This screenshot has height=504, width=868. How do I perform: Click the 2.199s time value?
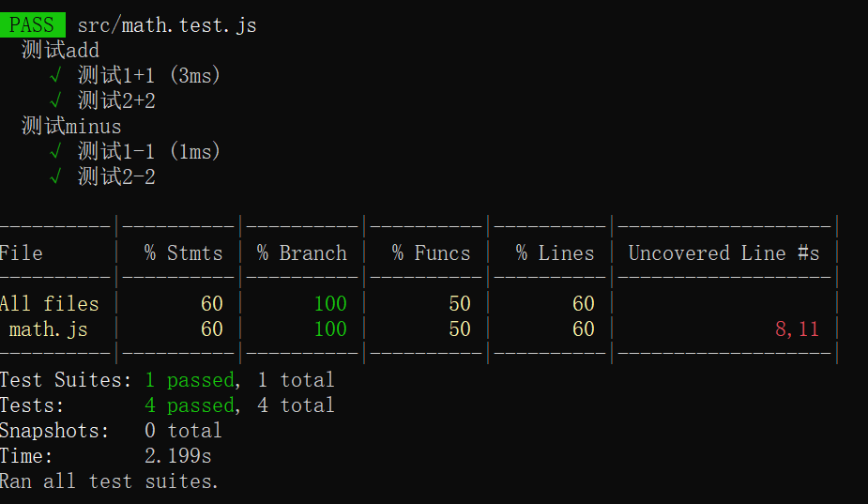click(x=177, y=456)
